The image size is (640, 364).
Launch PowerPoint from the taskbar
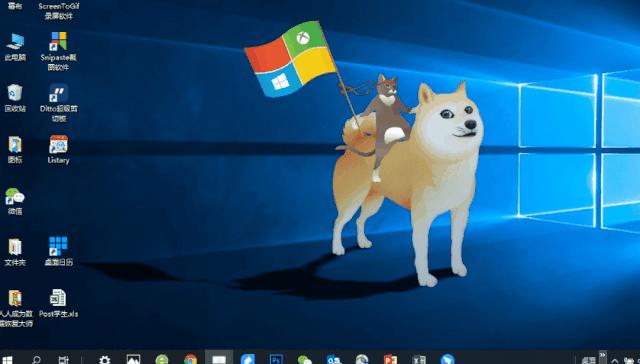tap(391, 359)
